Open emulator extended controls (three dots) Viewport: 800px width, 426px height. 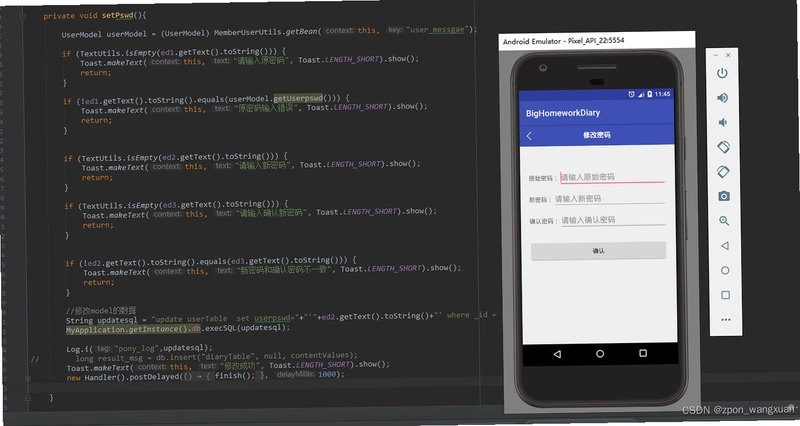pyautogui.click(x=726, y=320)
